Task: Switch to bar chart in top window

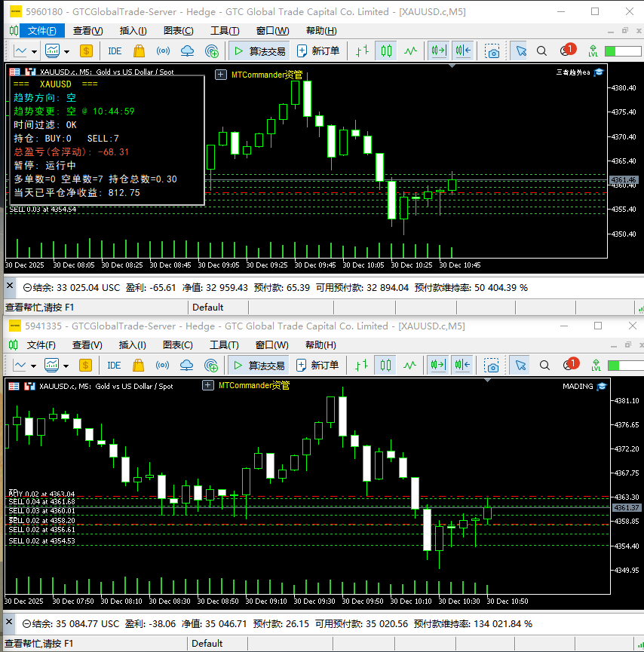Action: [x=363, y=51]
